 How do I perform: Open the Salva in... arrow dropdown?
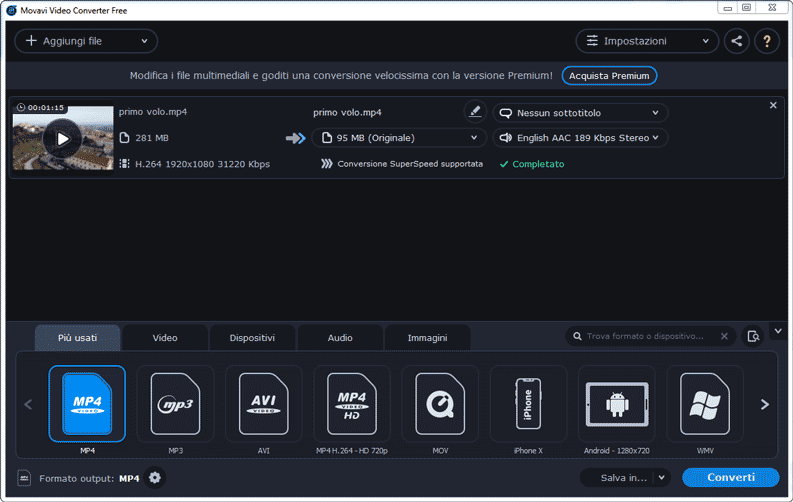coord(662,478)
